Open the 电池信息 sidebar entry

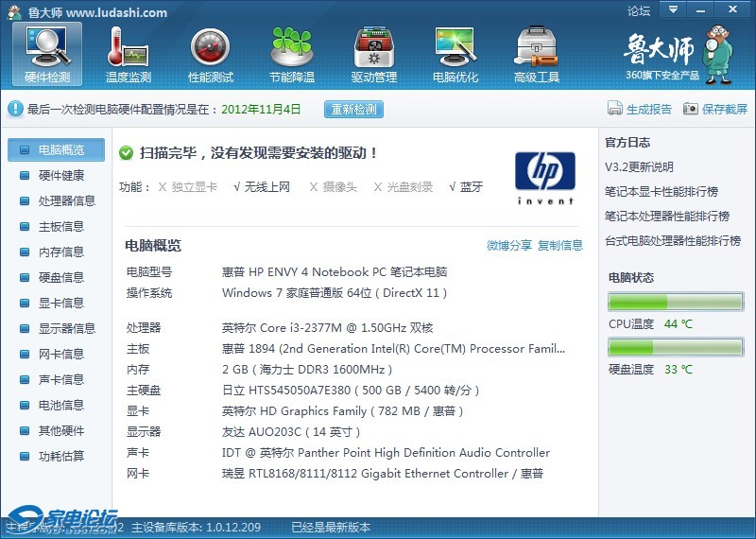[x=60, y=405]
